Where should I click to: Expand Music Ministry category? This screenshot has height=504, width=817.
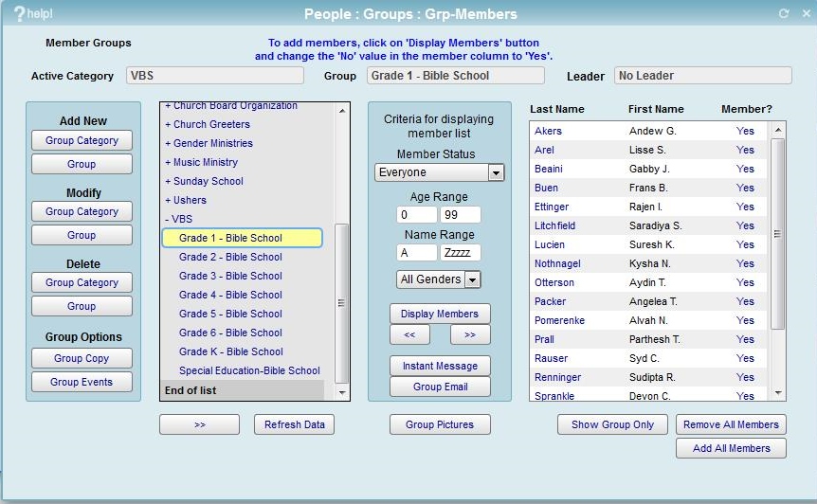click(x=201, y=162)
